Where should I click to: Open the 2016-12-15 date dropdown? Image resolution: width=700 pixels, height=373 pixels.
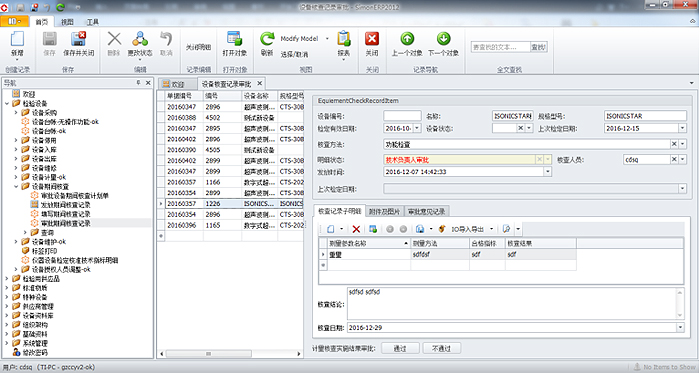click(x=683, y=128)
